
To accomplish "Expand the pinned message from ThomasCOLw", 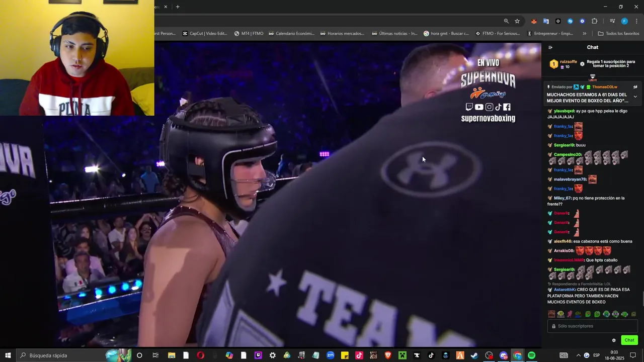I will [635, 97].
